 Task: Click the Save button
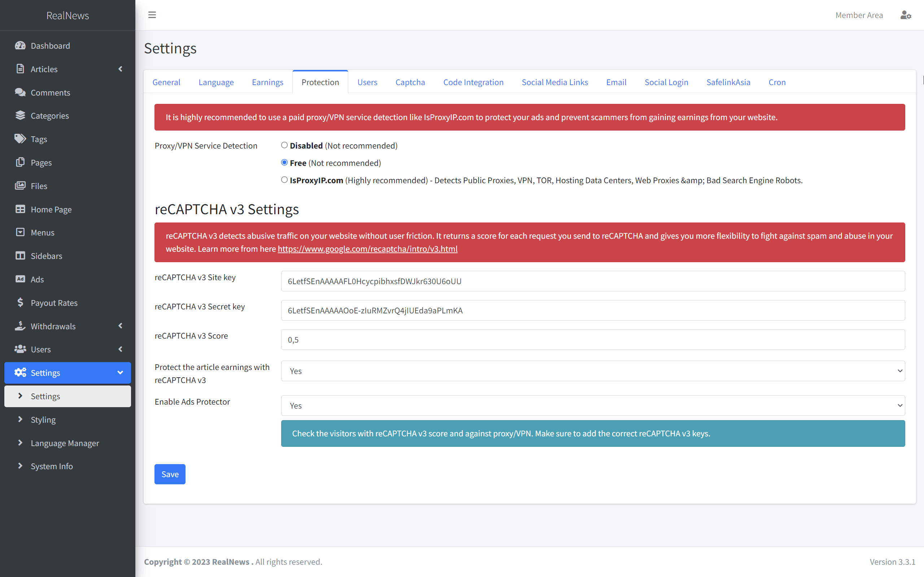tap(170, 474)
